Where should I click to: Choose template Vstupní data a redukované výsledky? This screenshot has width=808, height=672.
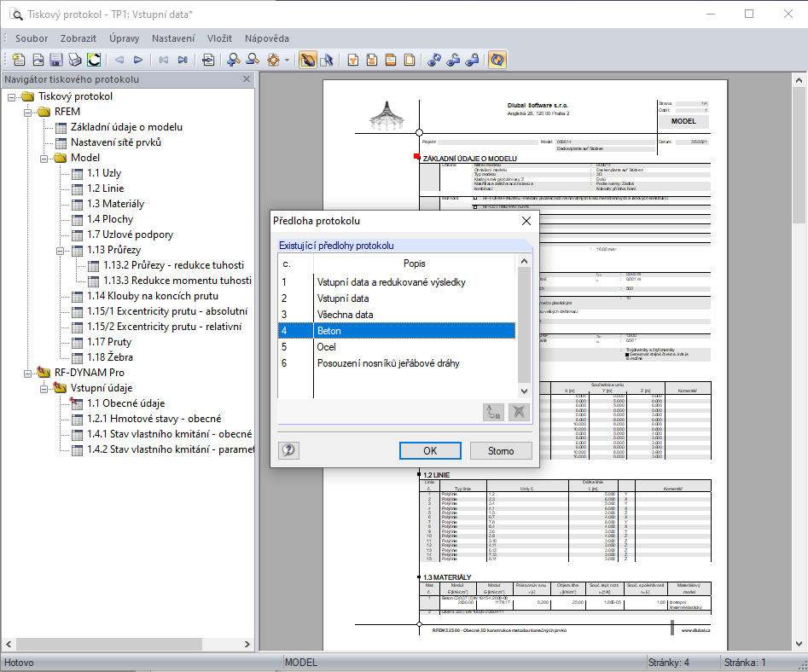tap(396, 282)
